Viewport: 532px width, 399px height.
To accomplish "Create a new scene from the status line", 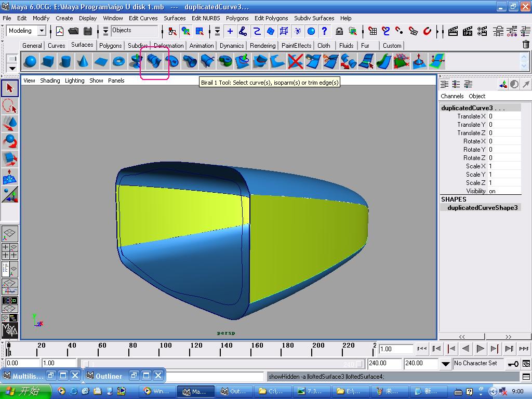I will pos(60,31).
